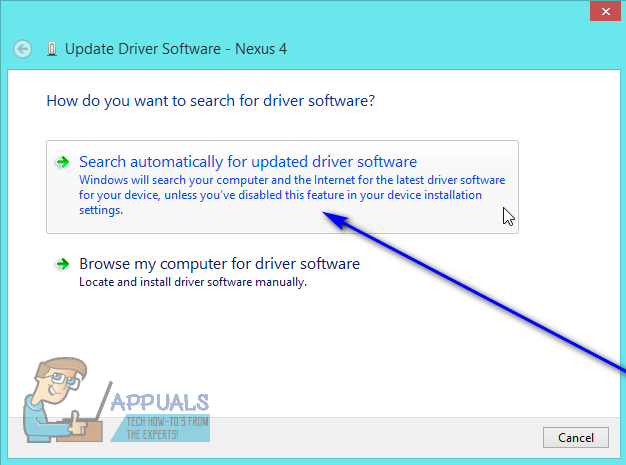The height and width of the screenshot is (465, 626).
Task: Click the 'Update Driver Software - Nexus 4' title
Action: tap(176, 49)
